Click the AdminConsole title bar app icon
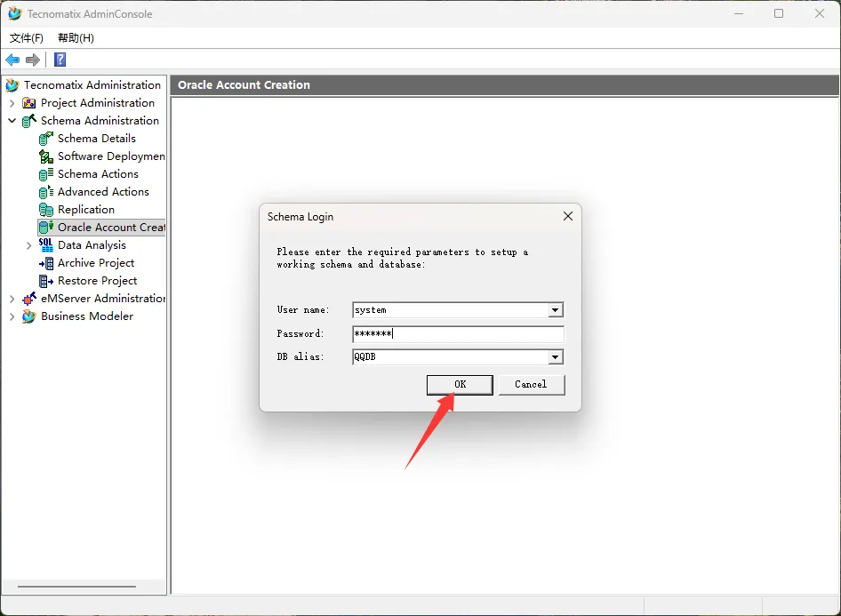The image size is (841, 616). pyautogui.click(x=15, y=14)
